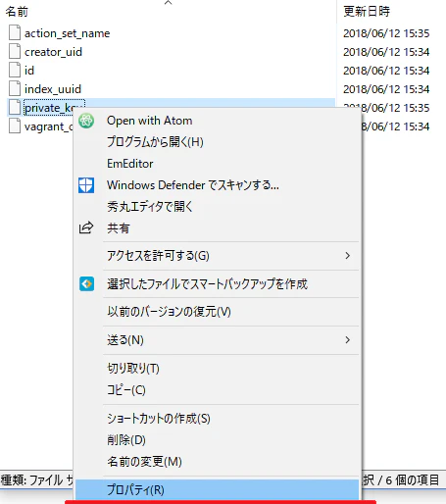446x504 pixels.
Task: Click status bar text 6 個の項目
Action: click(413, 480)
